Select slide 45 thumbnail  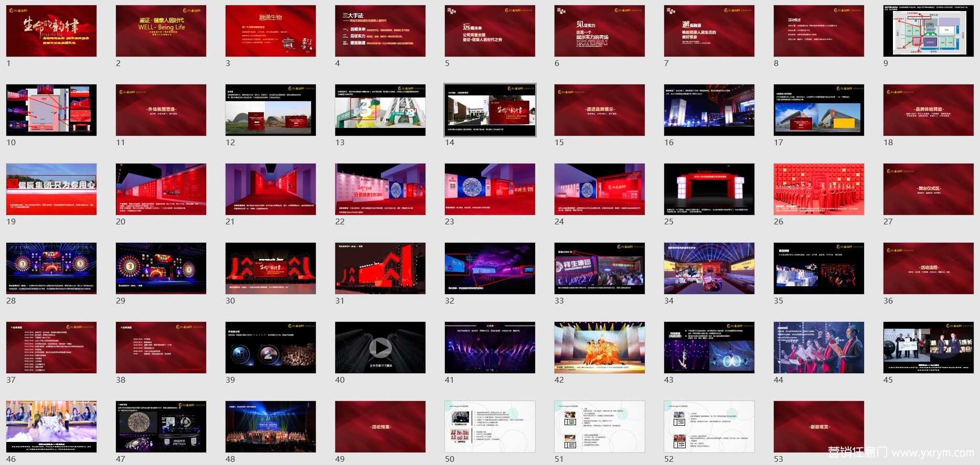929,348
